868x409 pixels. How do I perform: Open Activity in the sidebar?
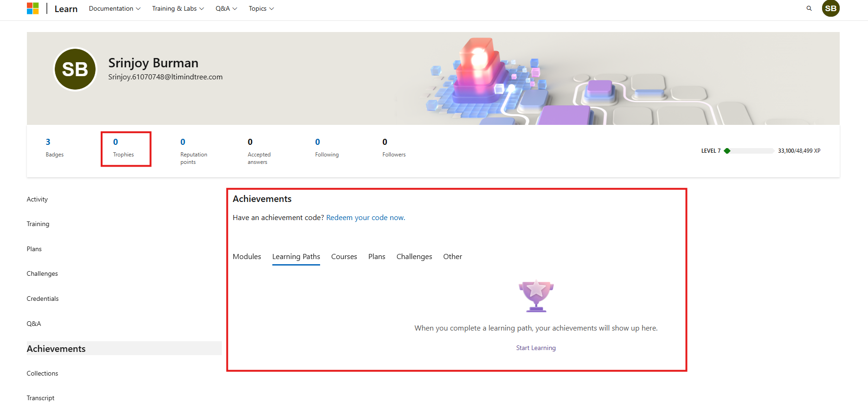pyautogui.click(x=37, y=199)
